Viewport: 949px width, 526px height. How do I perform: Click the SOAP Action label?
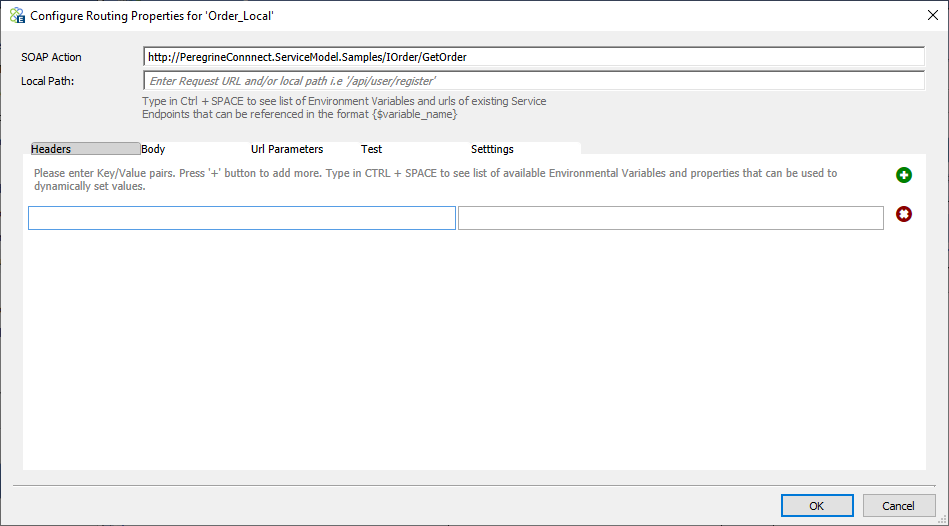[x=51, y=57]
